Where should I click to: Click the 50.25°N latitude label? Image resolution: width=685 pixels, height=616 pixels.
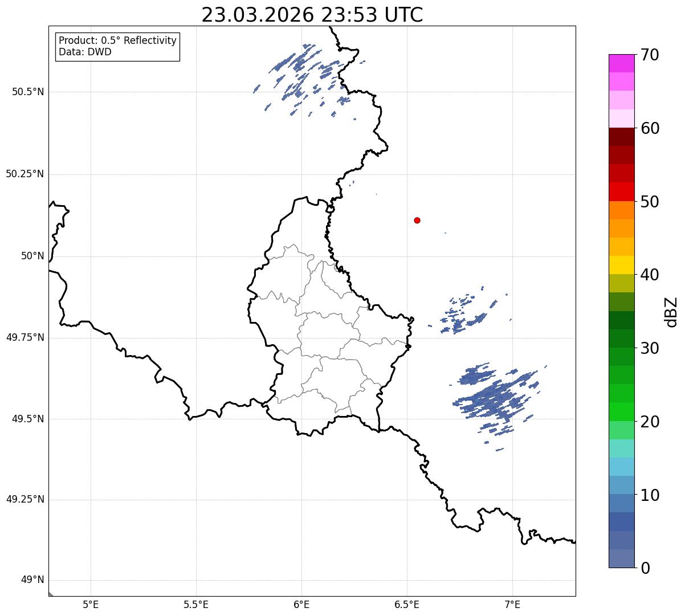point(25,174)
